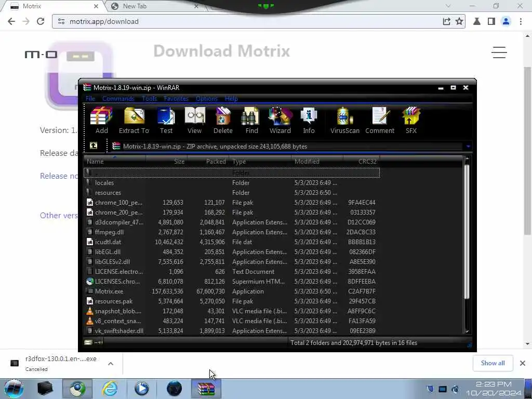Screen dimensions: 532x399
Task: Sort files by the CRC32 column
Action: point(362,162)
